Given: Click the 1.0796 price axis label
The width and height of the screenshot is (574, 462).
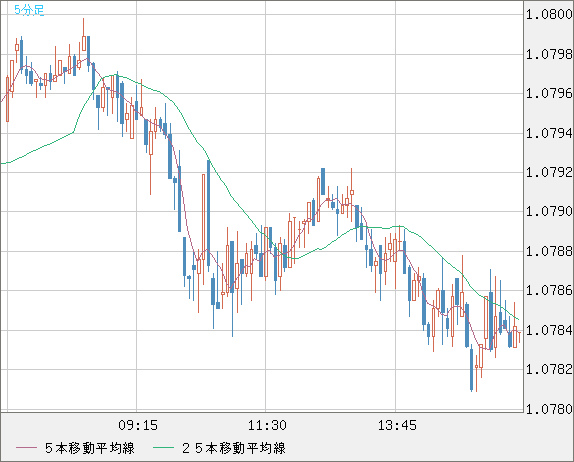Looking at the screenshot, I should point(549,94).
